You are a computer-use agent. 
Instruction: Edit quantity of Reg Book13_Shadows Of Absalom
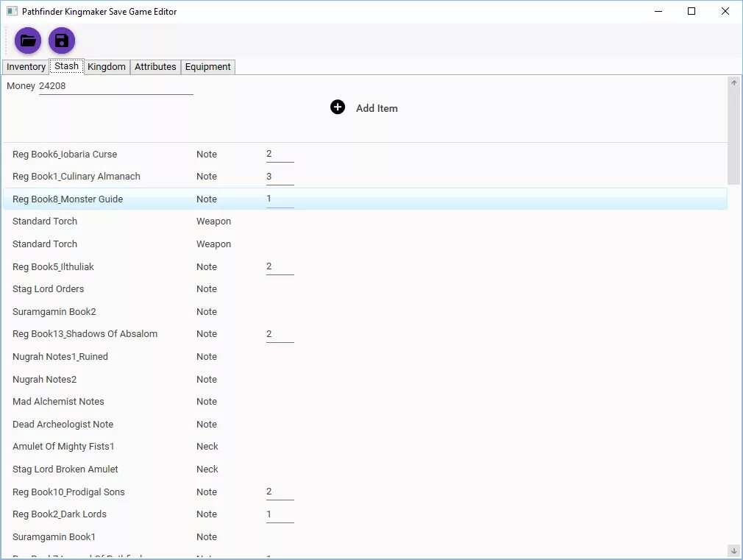coord(280,334)
